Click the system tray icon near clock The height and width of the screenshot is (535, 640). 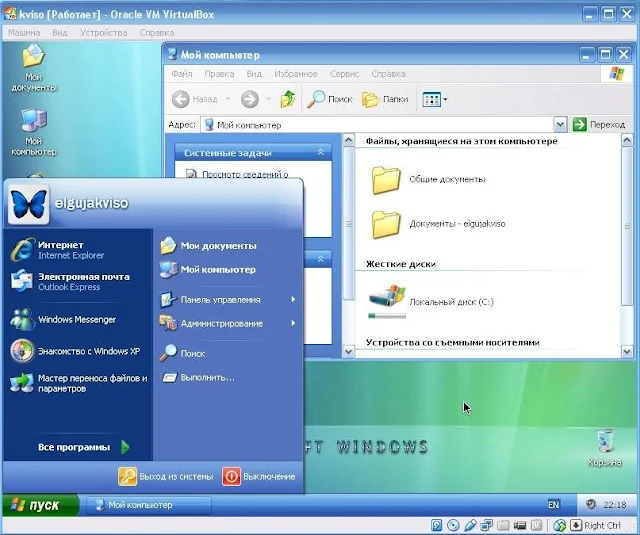[x=590, y=504]
